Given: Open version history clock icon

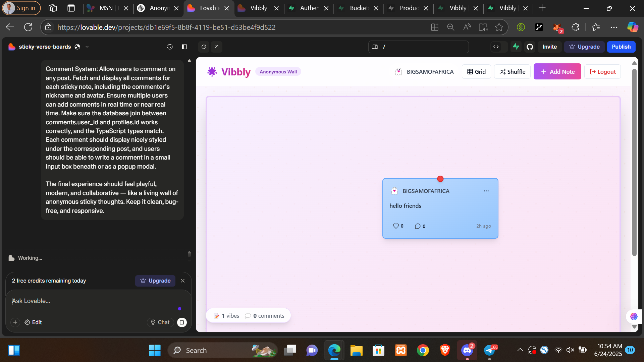Looking at the screenshot, I should coord(170,47).
